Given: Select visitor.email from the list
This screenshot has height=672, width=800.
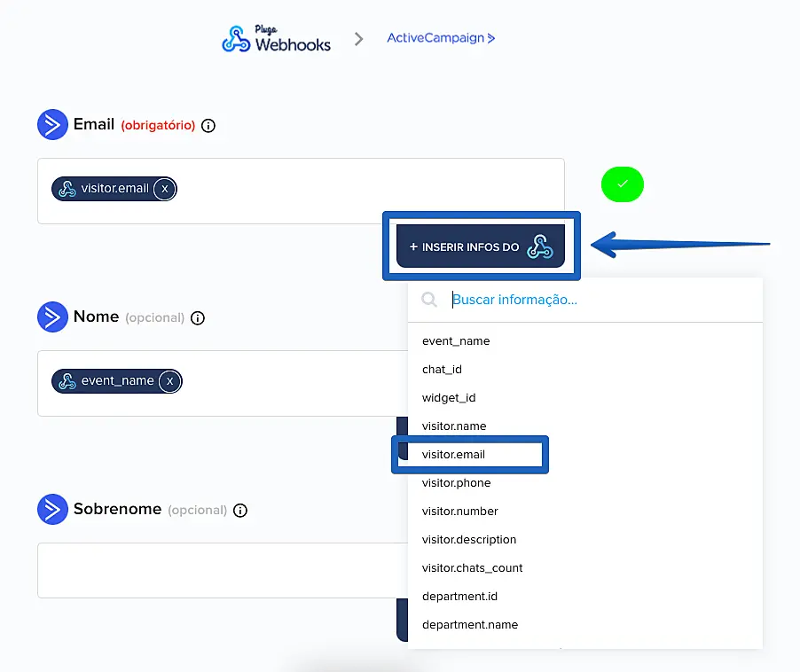Looking at the screenshot, I should tap(454, 455).
